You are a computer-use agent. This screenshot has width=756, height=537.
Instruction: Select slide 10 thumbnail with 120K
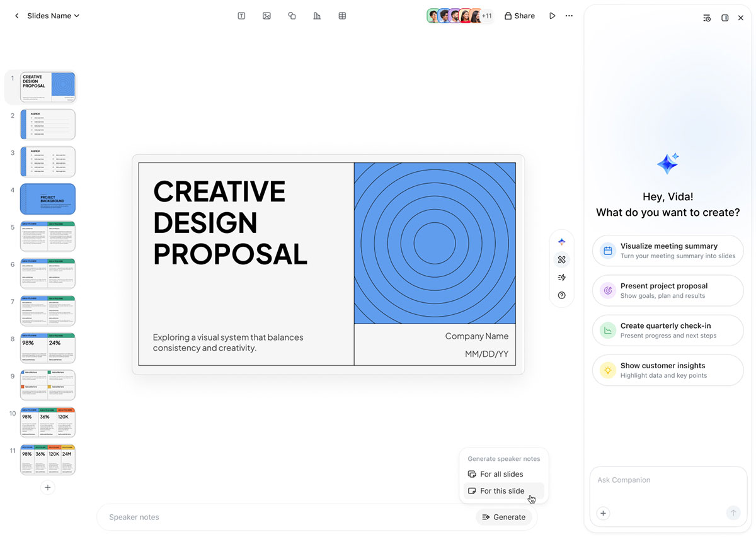[x=48, y=422]
